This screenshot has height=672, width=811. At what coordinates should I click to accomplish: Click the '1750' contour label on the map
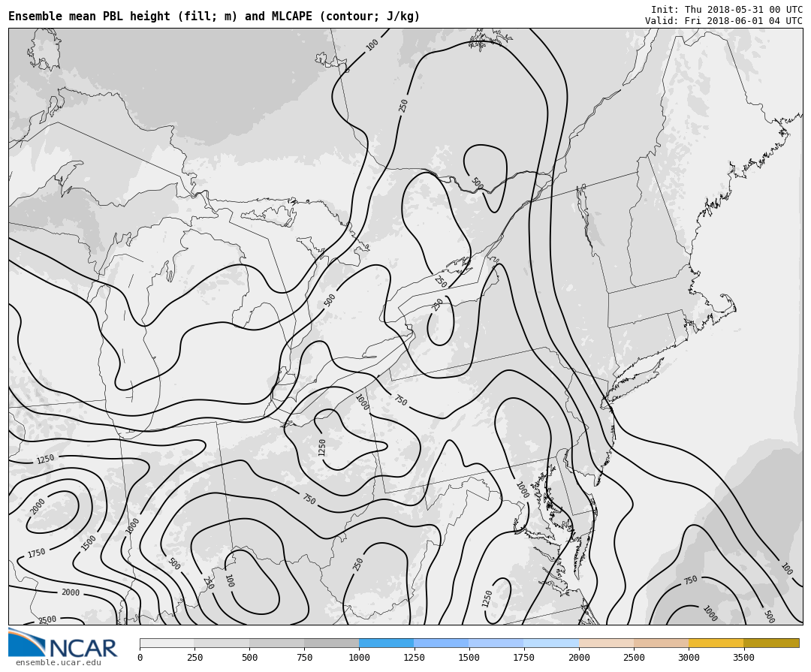36,553
